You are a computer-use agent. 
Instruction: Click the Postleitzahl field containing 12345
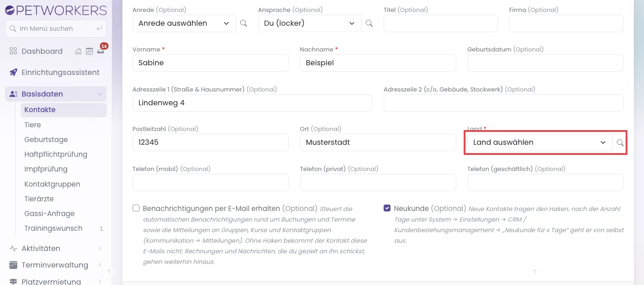click(211, 142)
